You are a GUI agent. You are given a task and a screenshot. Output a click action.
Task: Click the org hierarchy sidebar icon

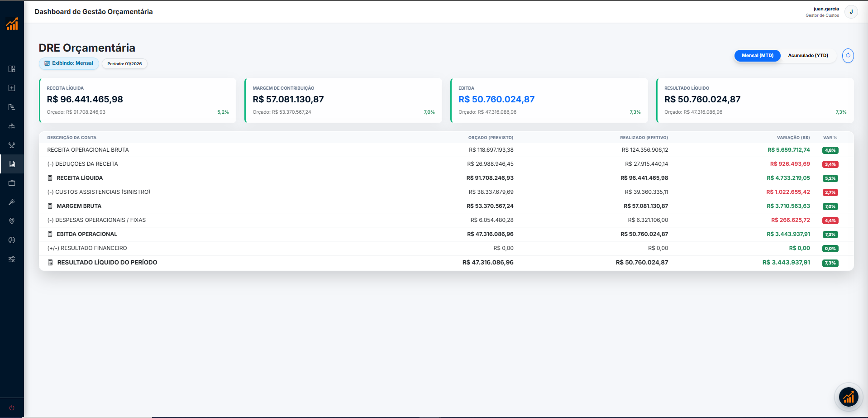click(12, 126)
